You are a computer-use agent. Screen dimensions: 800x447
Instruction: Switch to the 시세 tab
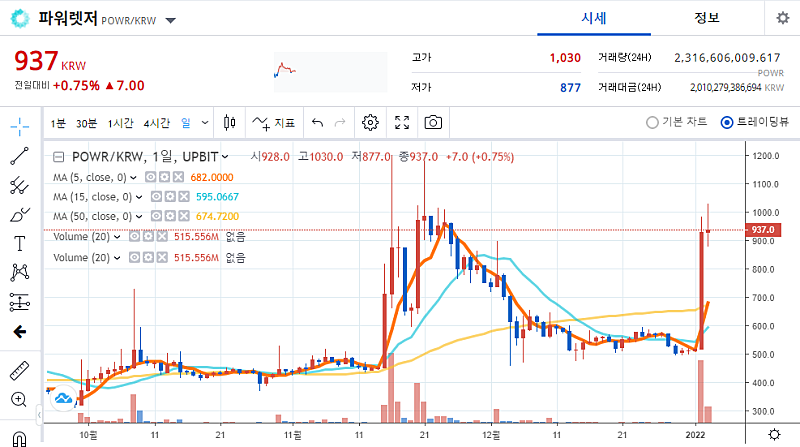point(594,18)
